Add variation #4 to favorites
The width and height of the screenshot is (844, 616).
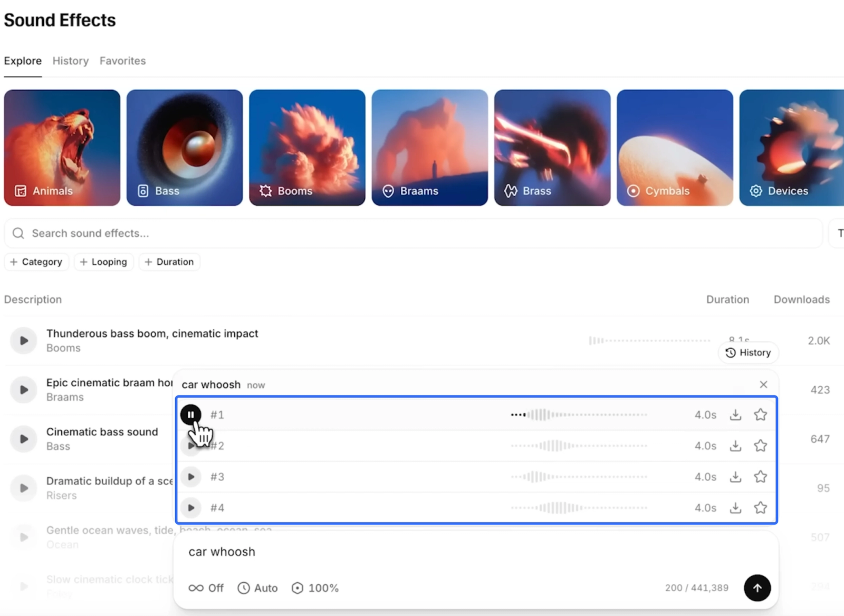[x=760, y=508]
